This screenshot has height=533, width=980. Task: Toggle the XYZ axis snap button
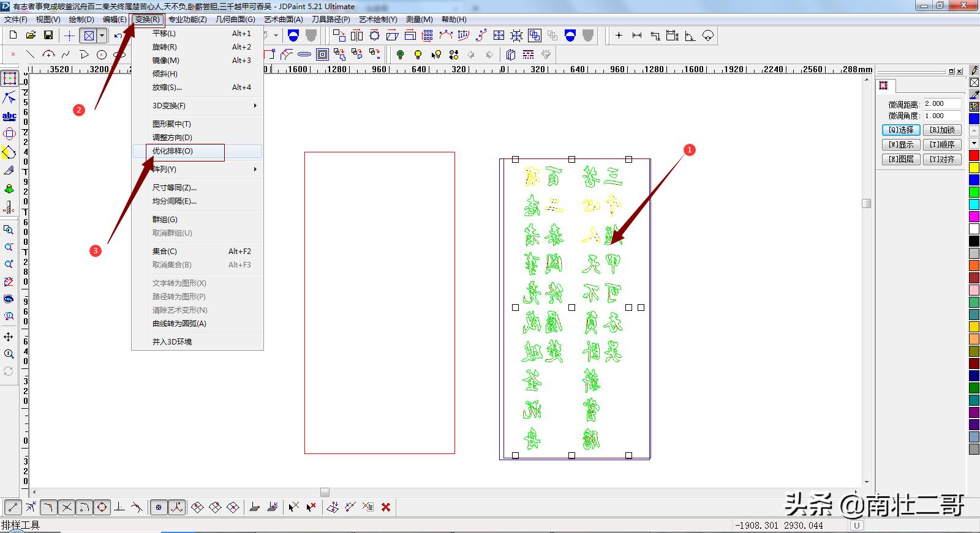pyautogui.click(x=177, y=507)
